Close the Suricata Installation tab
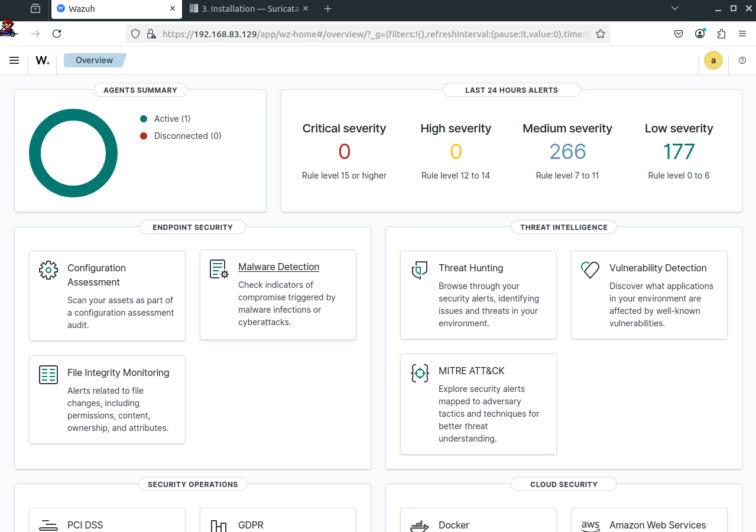The height and width of the screenshot is (532, 756). tap(306, 9)
